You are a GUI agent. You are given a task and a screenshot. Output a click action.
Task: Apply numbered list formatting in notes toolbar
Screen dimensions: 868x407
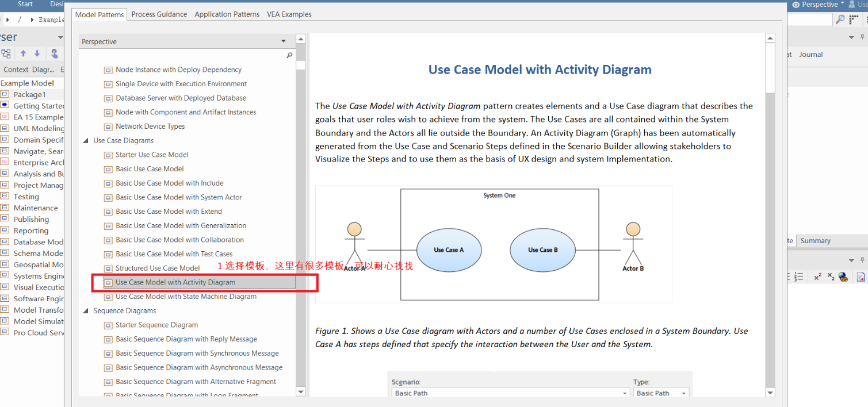(x=798, y=277)
